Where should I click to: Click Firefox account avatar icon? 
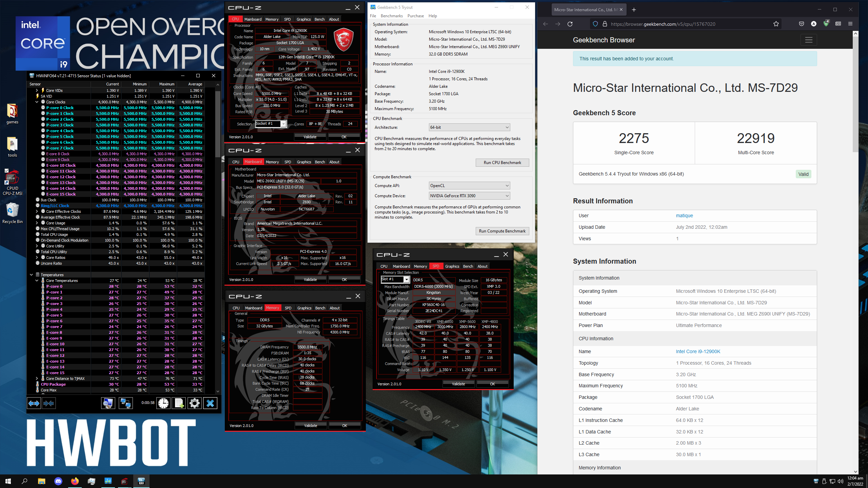tap(814, 24)
